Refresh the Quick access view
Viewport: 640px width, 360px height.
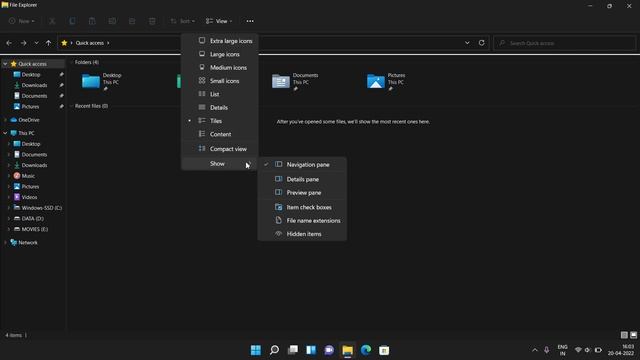(482, 43)
